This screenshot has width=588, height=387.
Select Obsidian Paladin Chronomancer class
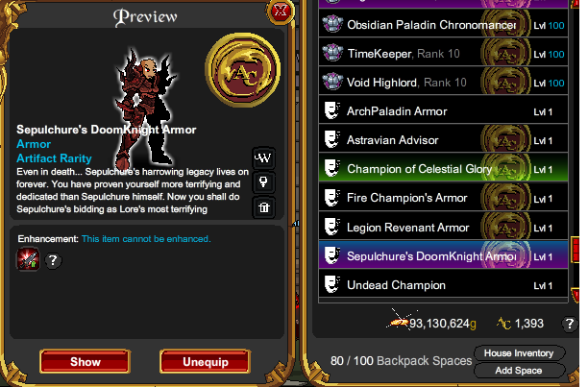(443, 25)
